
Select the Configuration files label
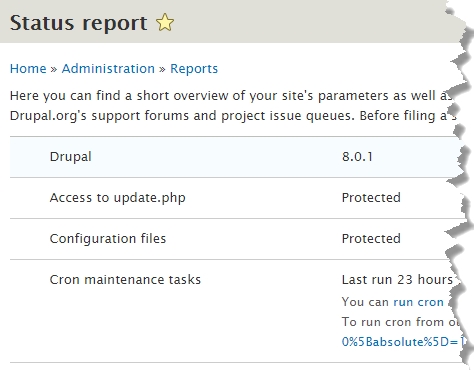(x=108, y=239)
